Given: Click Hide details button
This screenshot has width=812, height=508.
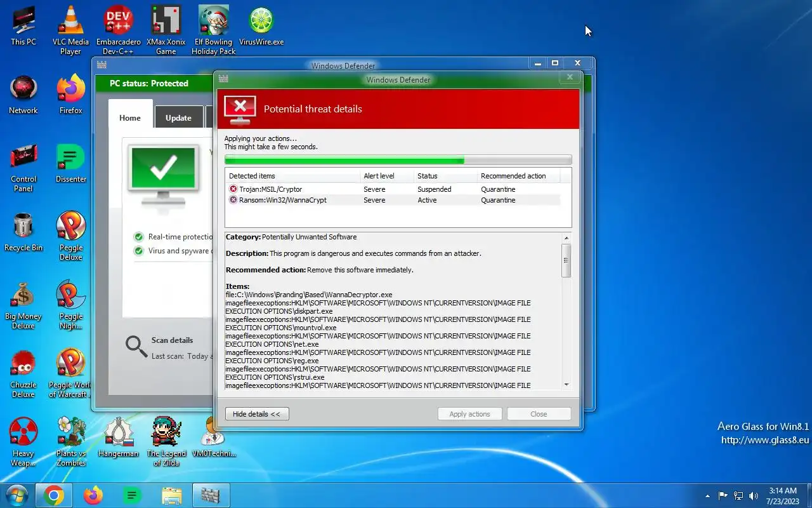Looking at the screenshot, I should tap(256, 414).
